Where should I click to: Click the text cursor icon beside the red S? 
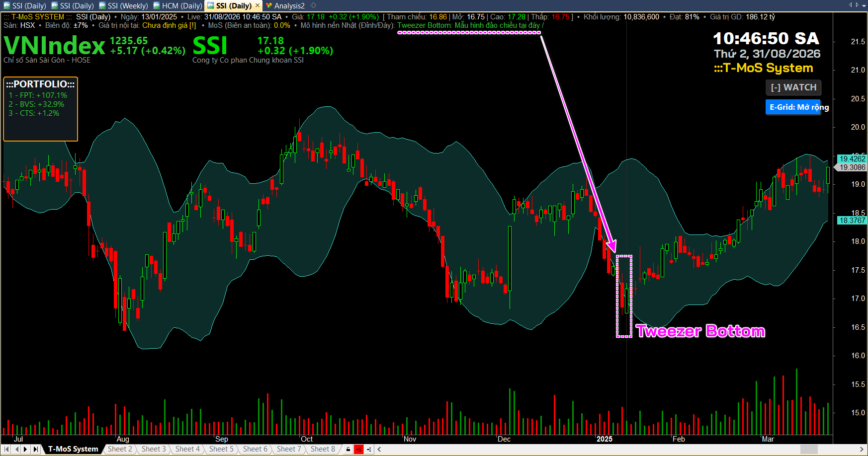369,449
